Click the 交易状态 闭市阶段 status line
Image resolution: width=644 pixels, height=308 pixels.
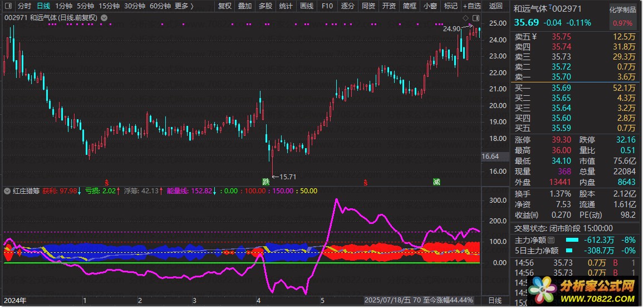click(563, 229)
